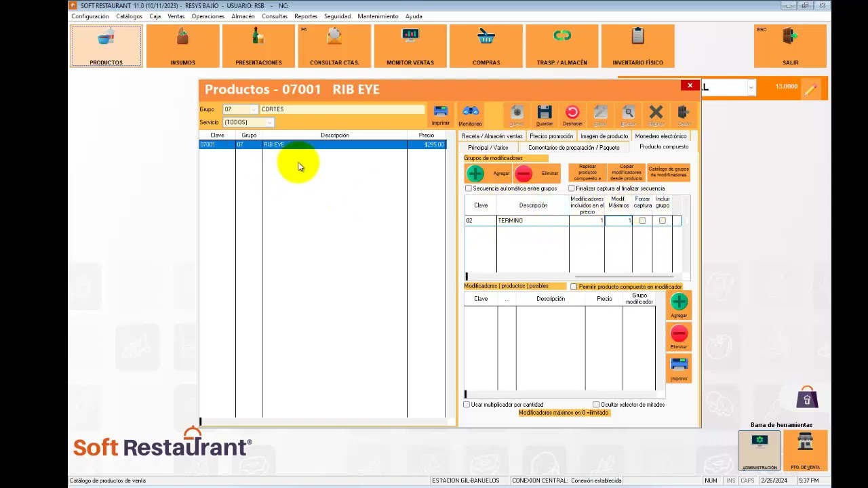Screen dimensions: 868x488
Task: Click Eliminar beside Modificadores posibles table
Action: pos(679,337)
